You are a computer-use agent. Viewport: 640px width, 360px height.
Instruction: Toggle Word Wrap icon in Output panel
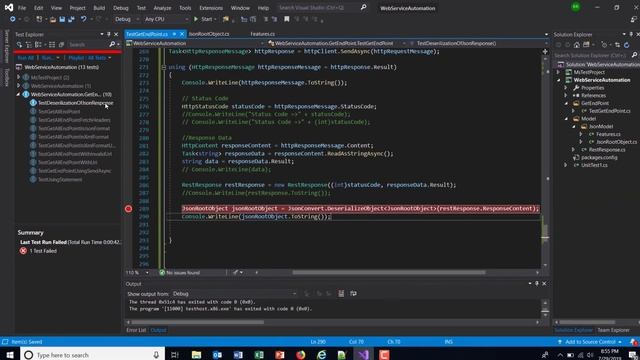point(353,293)
